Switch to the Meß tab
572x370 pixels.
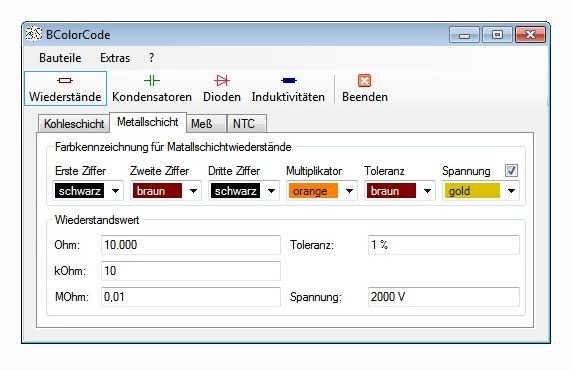click(x=206, y=124)
